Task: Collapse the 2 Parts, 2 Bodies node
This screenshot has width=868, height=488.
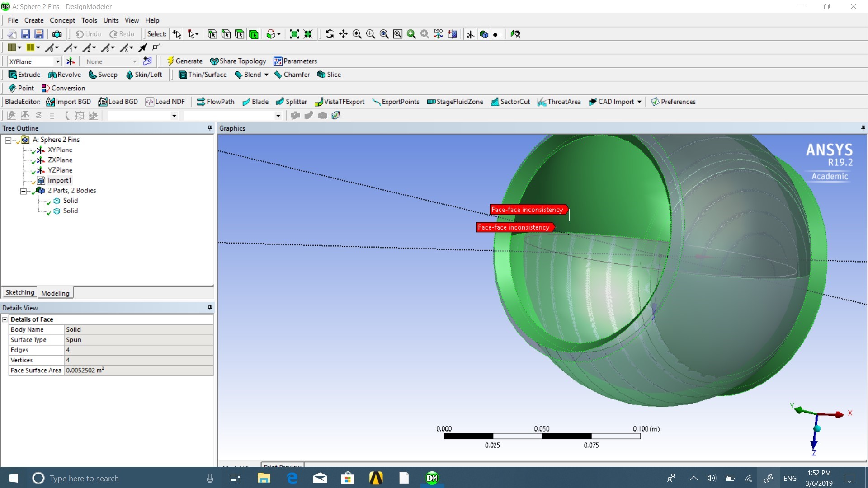Action: 23,191
